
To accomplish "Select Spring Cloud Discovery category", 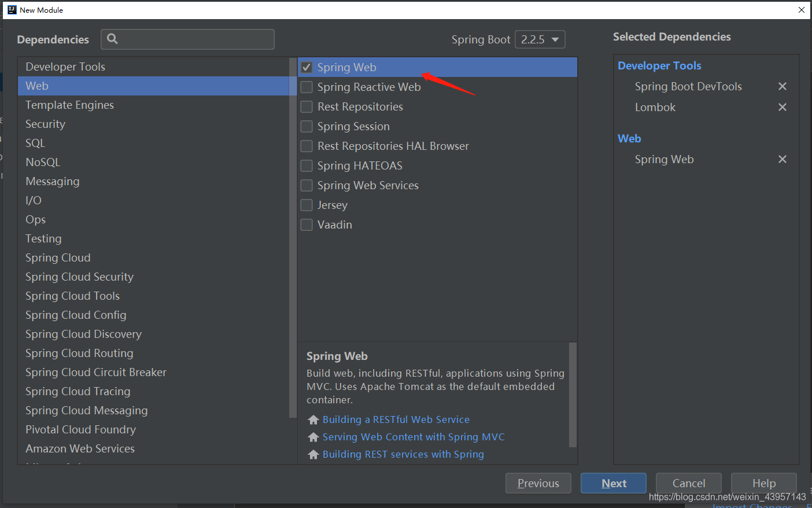I will point(153,334).
